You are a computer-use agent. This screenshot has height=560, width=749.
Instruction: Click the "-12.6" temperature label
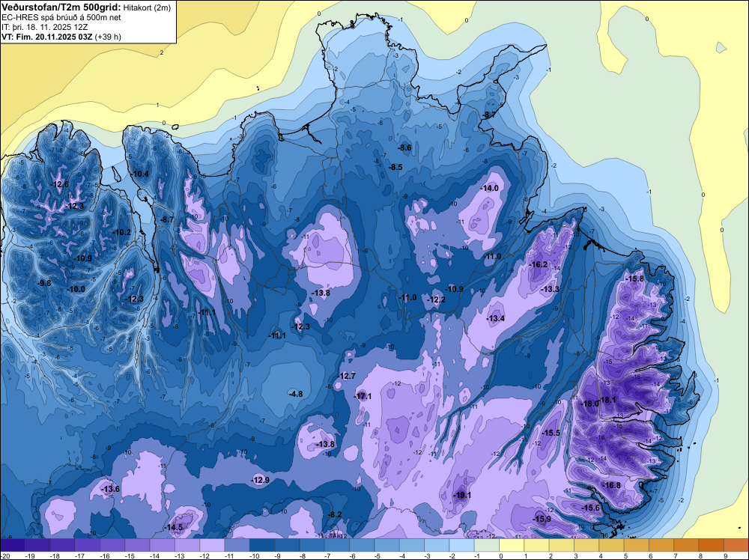click(x=60, y=184)
